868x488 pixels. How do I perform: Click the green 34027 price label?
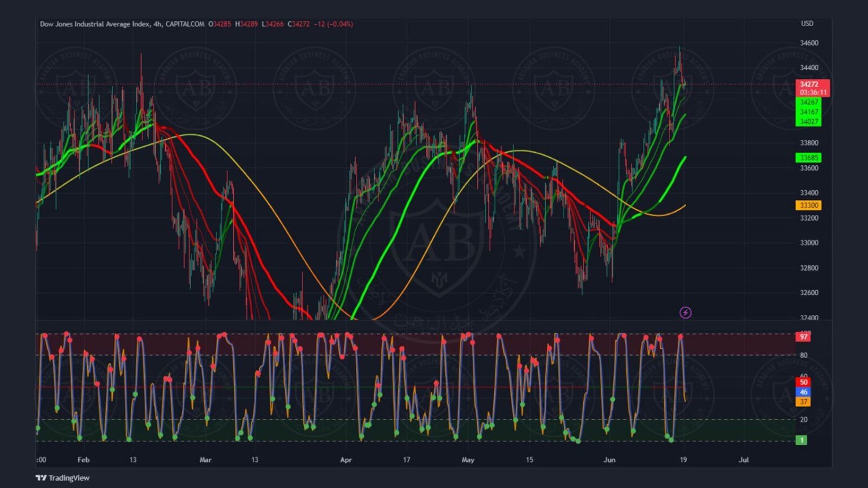808,121
